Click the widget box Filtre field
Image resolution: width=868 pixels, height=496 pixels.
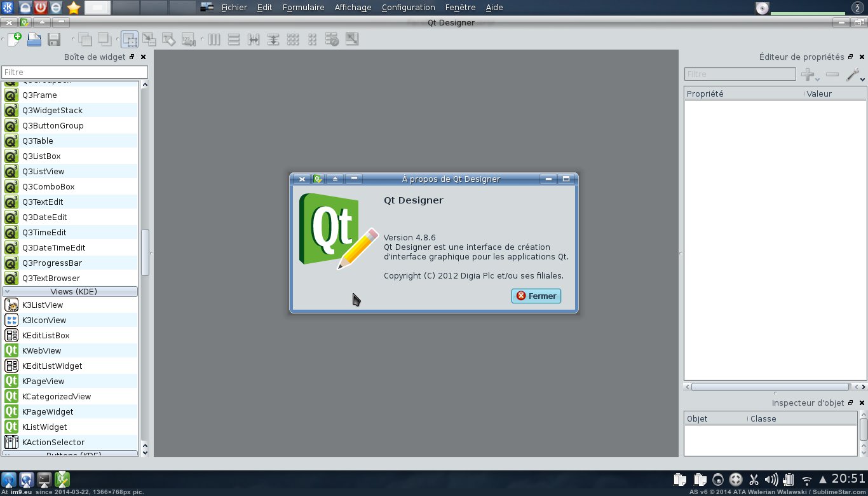point(74,72)
